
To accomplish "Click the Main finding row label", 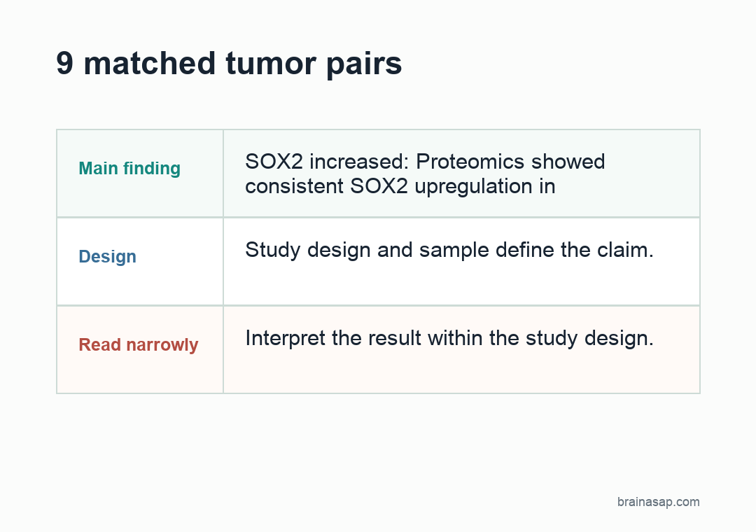I will click(x=129, y=168).
